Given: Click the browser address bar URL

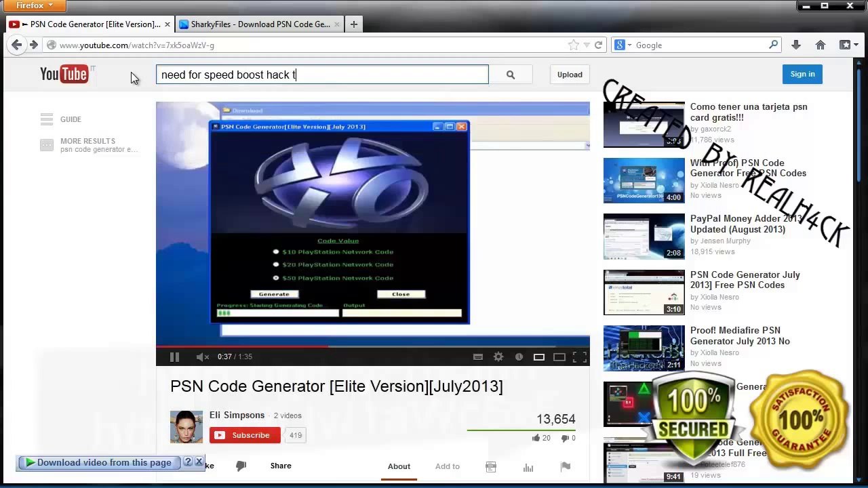Looking at the screenshot, I should point(137,45).
